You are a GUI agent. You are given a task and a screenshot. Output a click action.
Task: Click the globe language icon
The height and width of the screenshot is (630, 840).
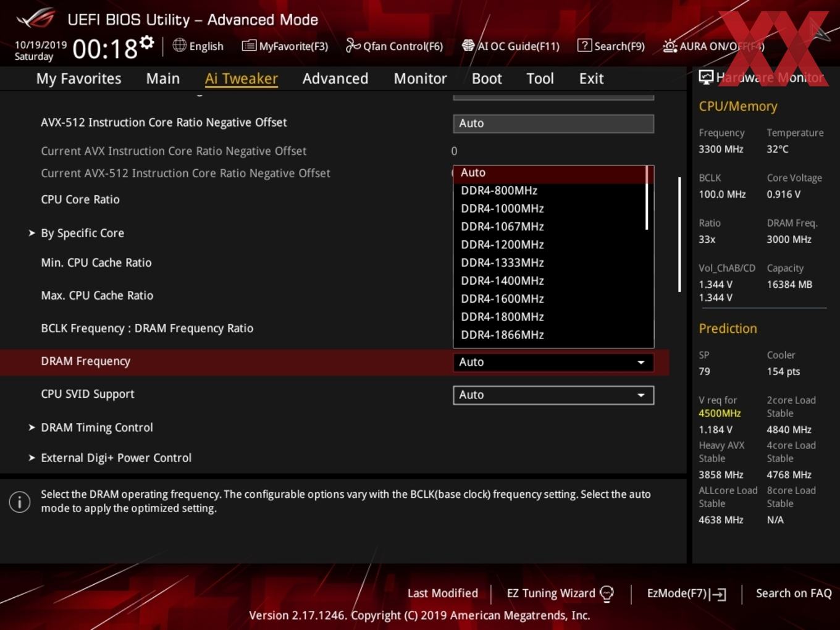pyautogui.click(x=179, y=45)
